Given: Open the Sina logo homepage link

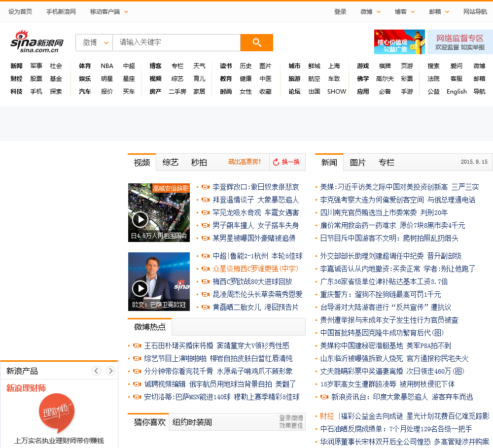Looking at the screenshot, I should [37, 42].
